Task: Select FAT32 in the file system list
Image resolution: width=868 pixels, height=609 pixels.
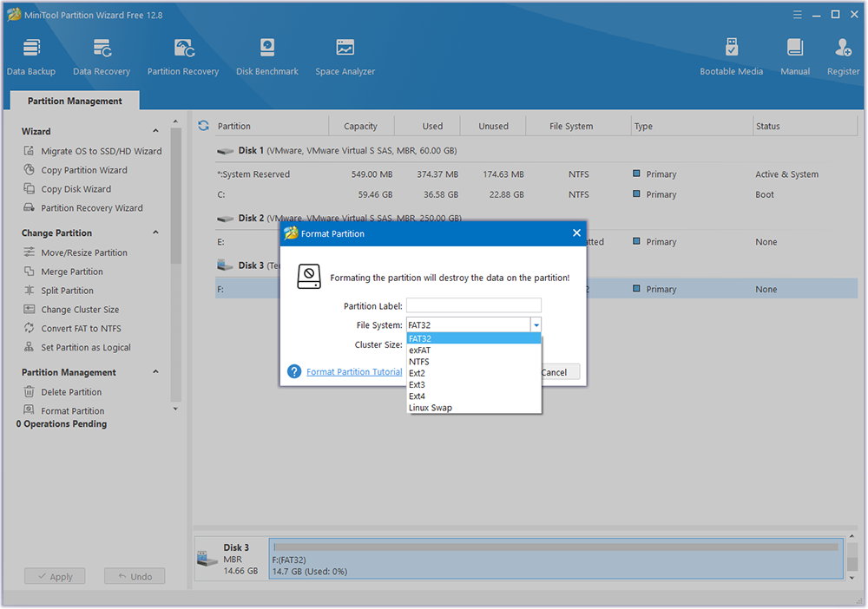Action: tap(474, 338)
